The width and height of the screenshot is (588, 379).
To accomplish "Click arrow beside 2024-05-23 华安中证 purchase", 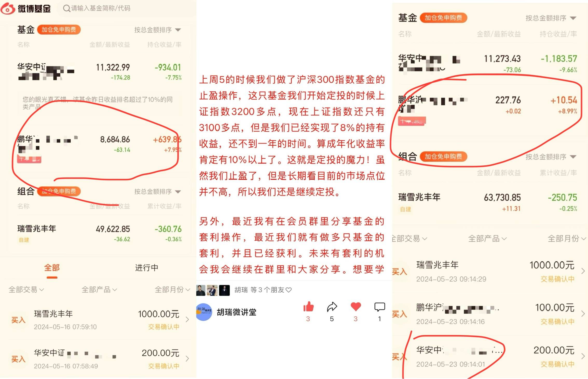I will click(583, 356).
